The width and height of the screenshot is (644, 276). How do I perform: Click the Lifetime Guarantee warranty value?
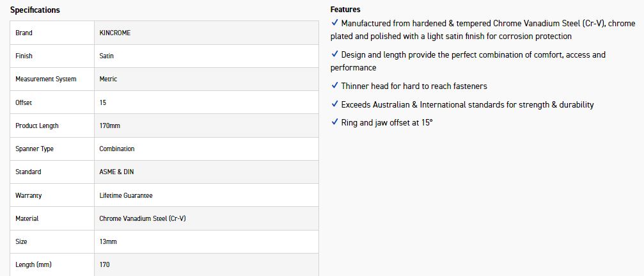tap(126, 195)
